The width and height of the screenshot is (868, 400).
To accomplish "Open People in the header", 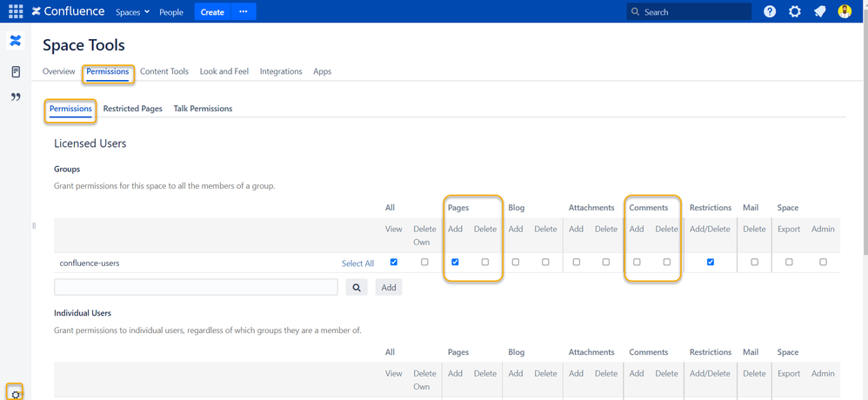I will [x=171, y=12].
